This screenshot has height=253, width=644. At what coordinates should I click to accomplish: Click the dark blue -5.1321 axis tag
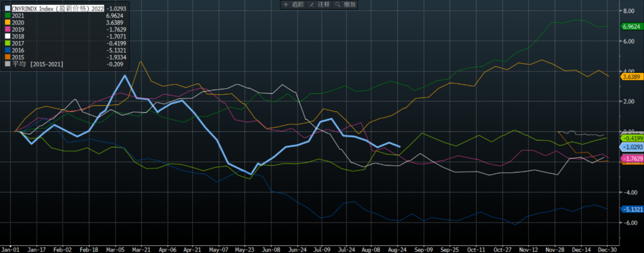tap(630, 209)
